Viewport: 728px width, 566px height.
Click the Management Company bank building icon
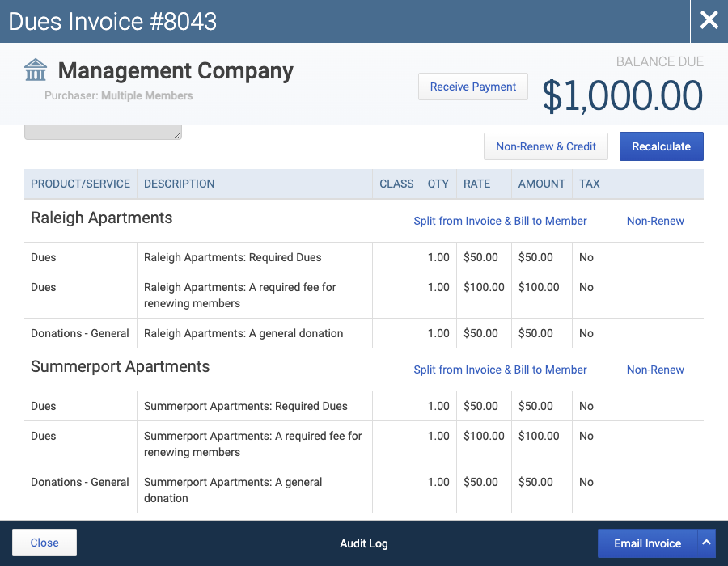36,70
